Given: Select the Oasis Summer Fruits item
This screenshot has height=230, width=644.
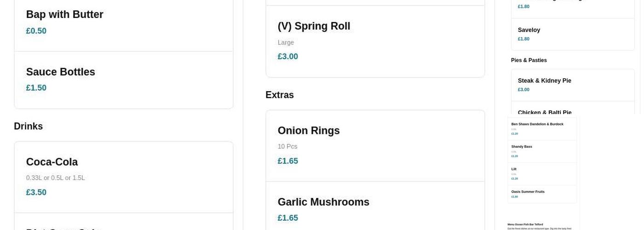Looking at the screenshot, I should point(542,194).
